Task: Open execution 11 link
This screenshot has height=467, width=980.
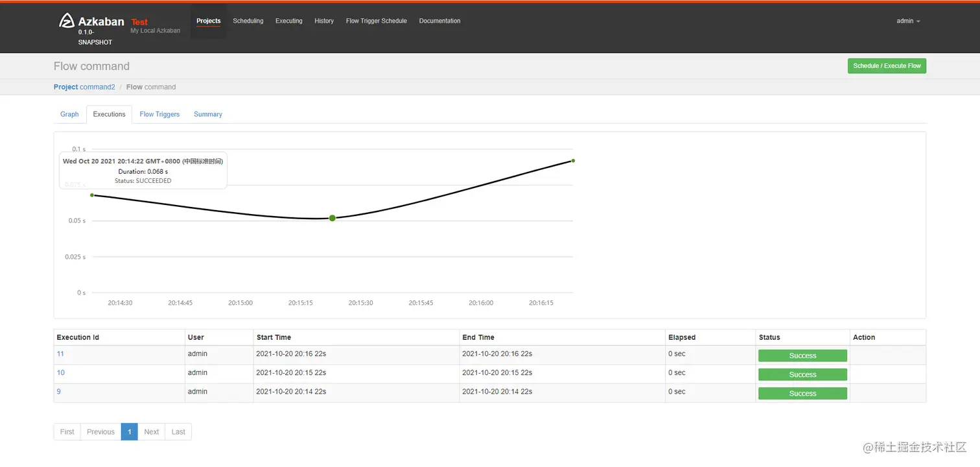Action: (x=60, y=354)
